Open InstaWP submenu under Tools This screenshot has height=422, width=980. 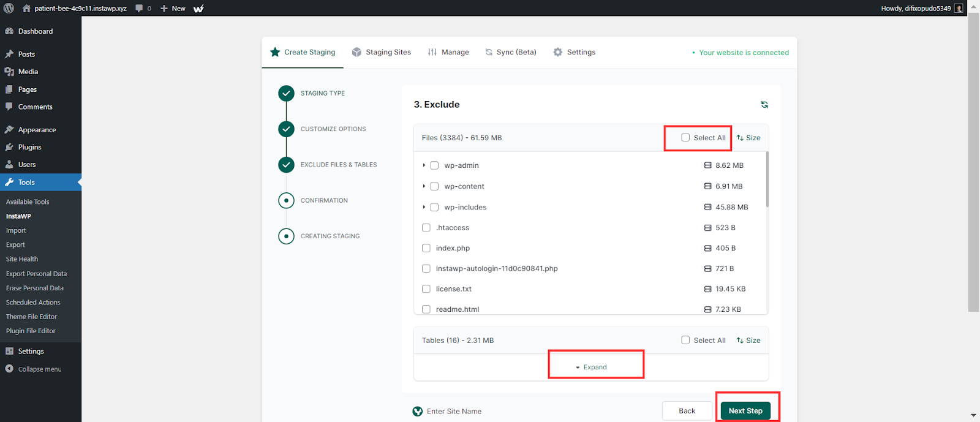click(x=18, y=216)
